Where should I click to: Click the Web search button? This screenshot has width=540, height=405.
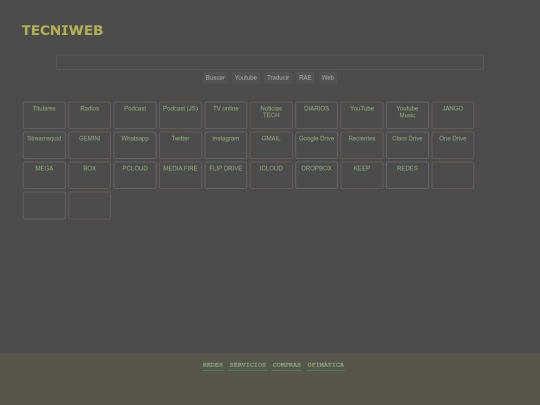pos(328,78)
